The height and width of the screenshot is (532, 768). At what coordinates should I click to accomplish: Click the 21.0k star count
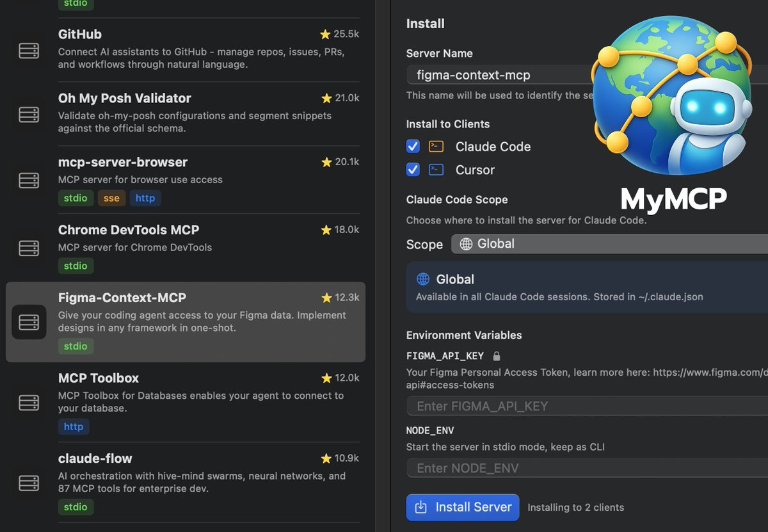[348, 98]
